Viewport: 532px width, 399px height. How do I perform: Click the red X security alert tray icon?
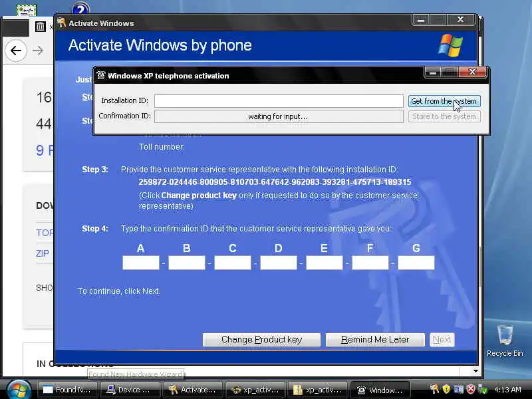[x=471, y=389]
